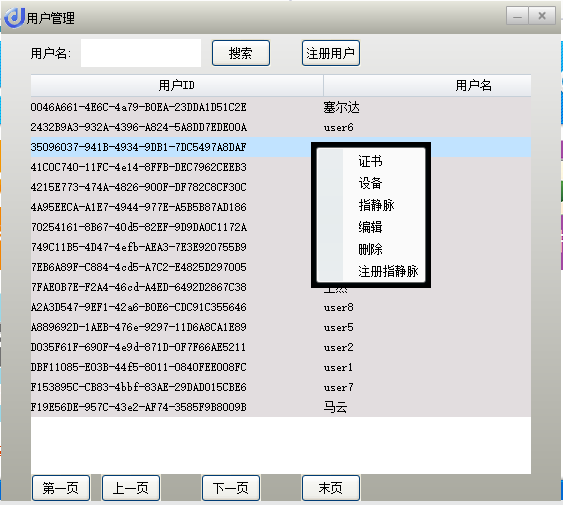The image size is (563, 505).
Task: Click the username user5
Action: [x=338, y=328]
